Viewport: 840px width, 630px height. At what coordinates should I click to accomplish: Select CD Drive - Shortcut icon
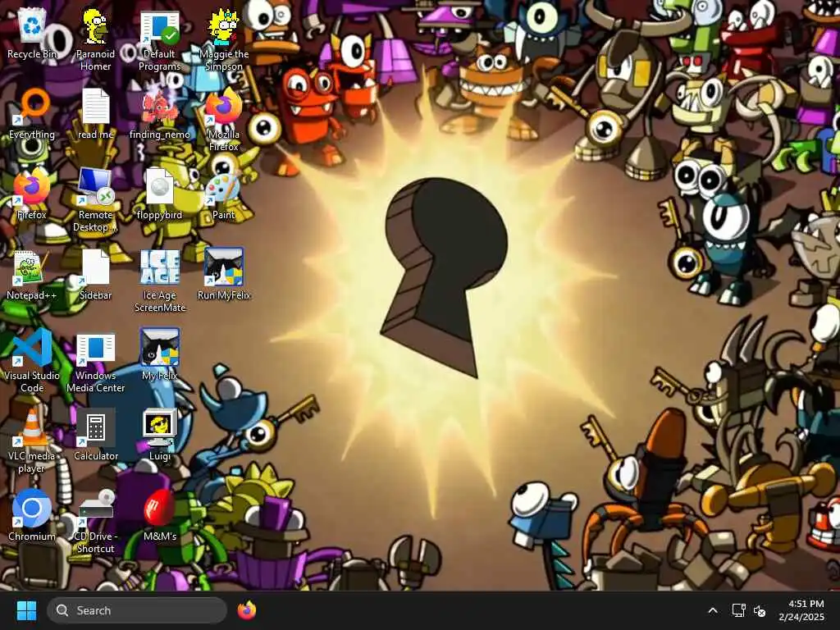pos(95,522)
